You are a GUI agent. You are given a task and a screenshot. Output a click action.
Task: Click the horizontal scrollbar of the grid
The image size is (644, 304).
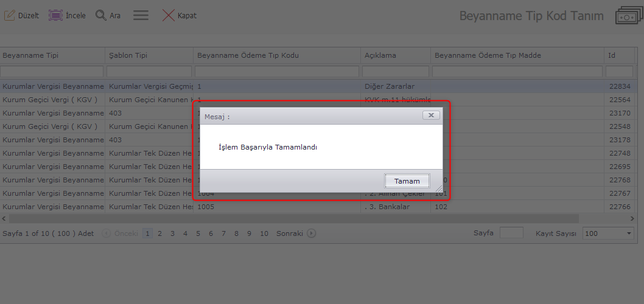pos(292,218)
